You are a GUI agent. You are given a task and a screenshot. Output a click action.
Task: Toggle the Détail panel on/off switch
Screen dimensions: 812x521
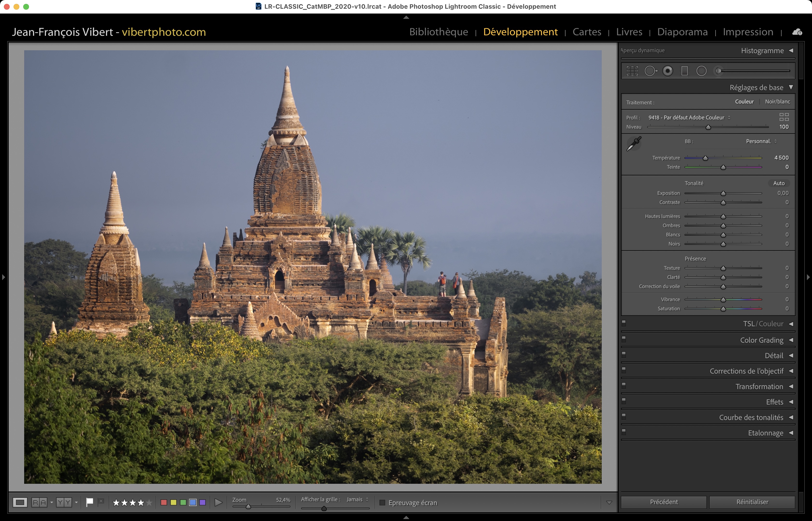click(624, 354)
